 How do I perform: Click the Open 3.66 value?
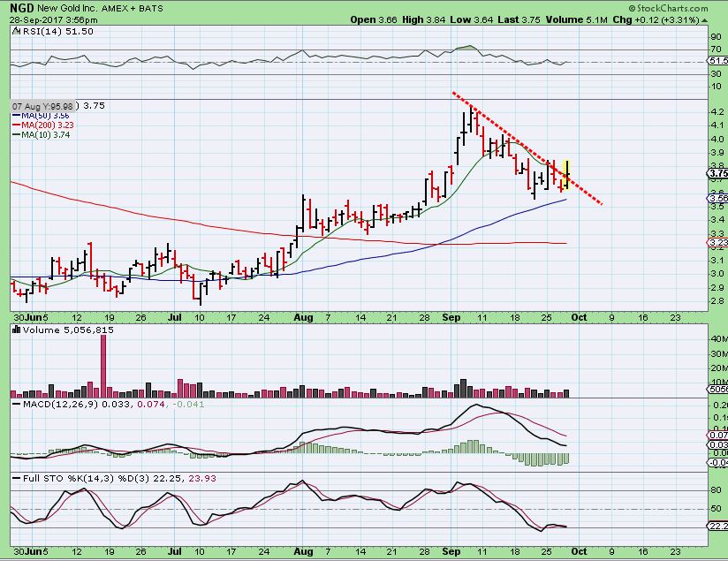374,19
